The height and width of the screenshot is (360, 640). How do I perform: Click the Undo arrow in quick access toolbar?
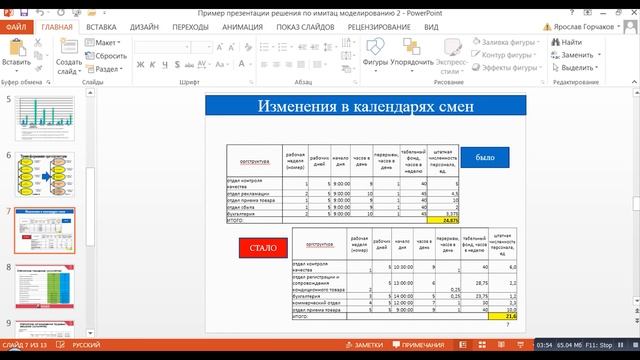tap(40, 13)
